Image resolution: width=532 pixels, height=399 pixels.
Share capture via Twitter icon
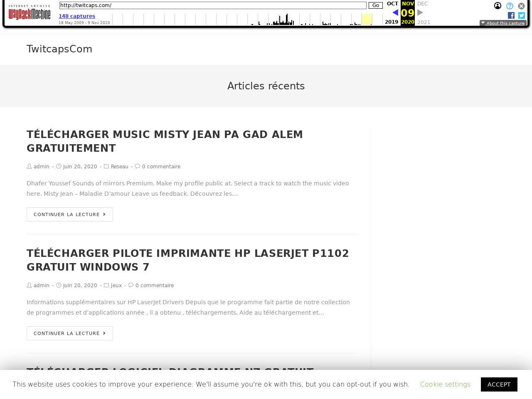click(522, 15)
